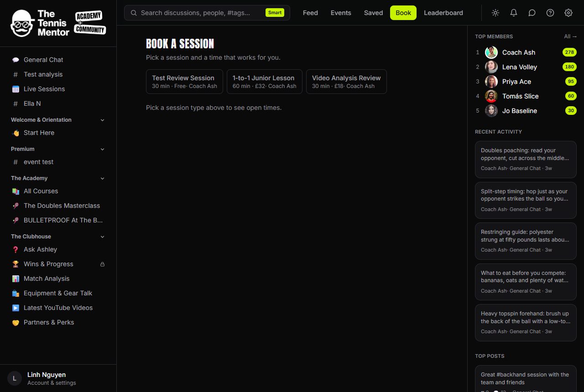Open the Great #backhand session top post

coord(526,378)
